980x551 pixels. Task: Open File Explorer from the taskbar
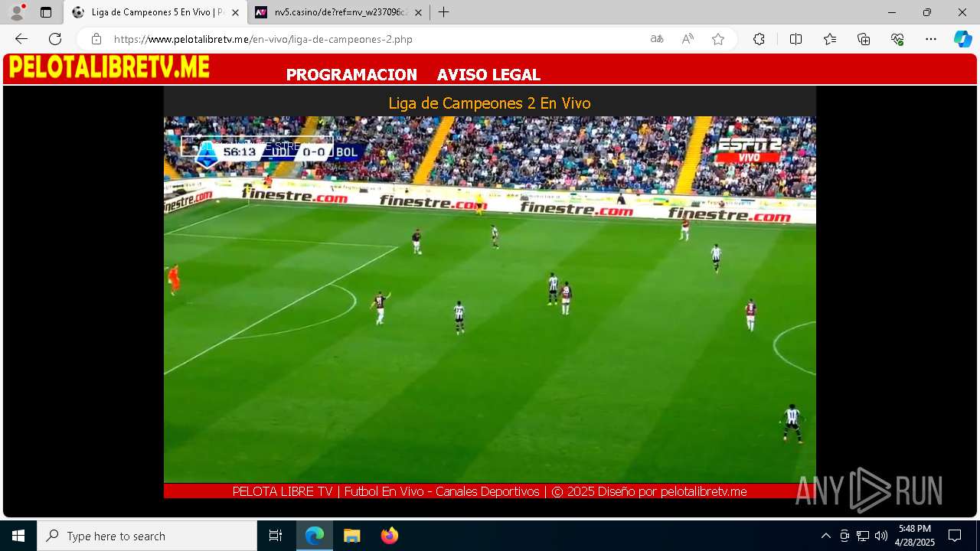351,536
